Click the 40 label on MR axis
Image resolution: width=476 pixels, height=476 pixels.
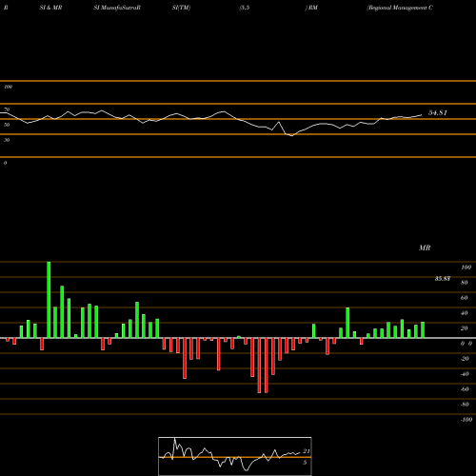tap(465, 313)
